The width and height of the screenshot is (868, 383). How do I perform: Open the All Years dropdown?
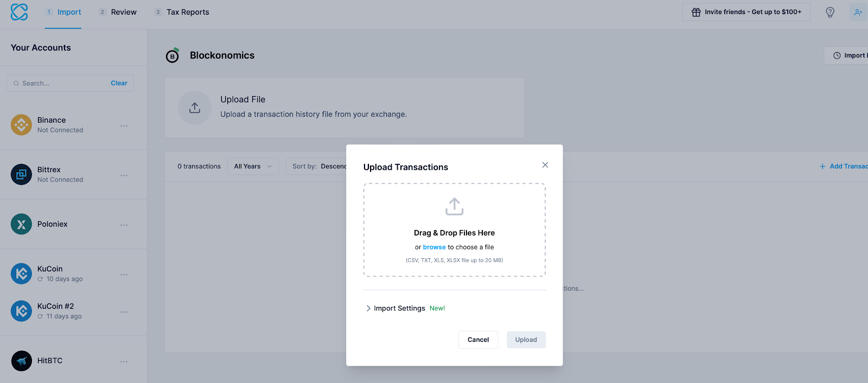253,167
